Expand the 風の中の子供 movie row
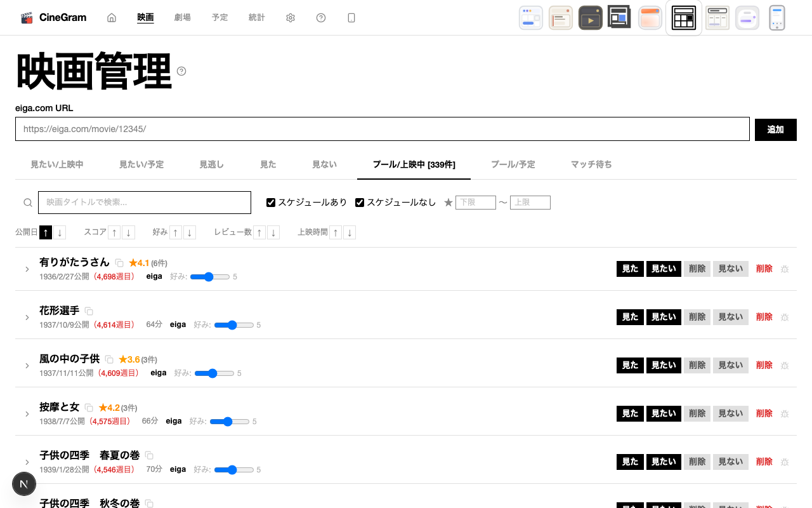The height and width of the screenshot is (508, 812). [x=27, y=366]
